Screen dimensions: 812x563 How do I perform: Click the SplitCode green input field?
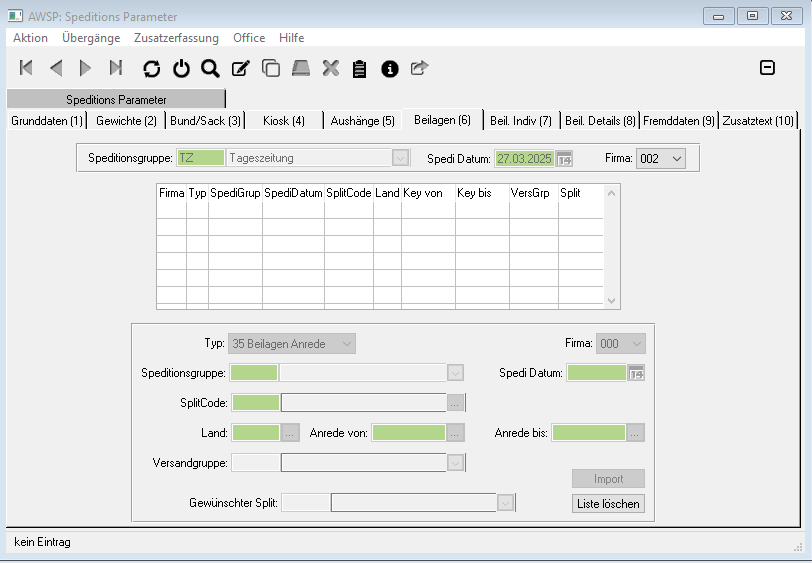pos(255,403)
